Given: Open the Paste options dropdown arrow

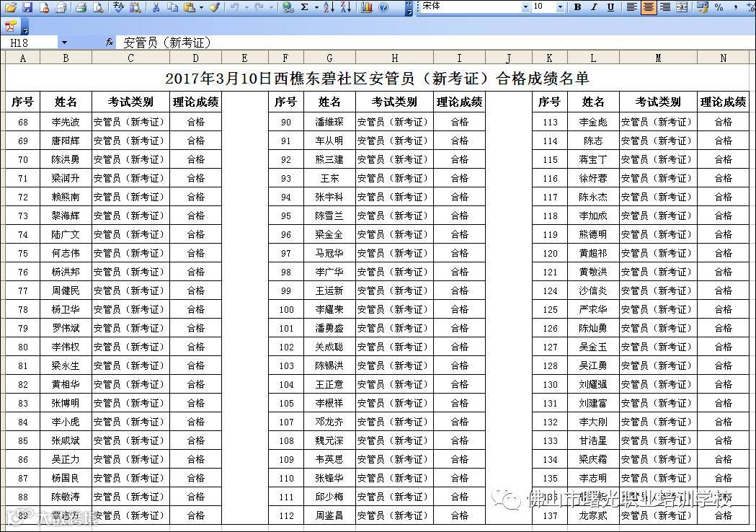Looking at the screenshot, I should [201, 7].
